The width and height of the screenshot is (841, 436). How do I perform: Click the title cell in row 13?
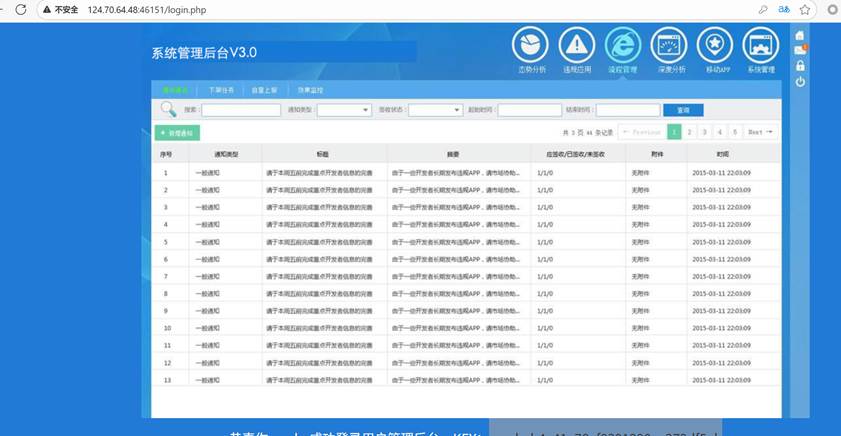click(319, 380)
